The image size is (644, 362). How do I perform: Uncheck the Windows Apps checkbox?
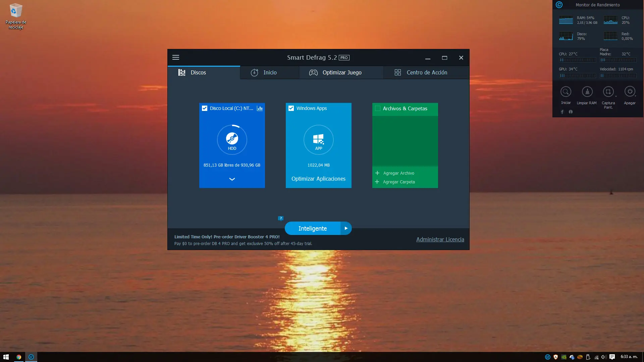pos(291,108)
